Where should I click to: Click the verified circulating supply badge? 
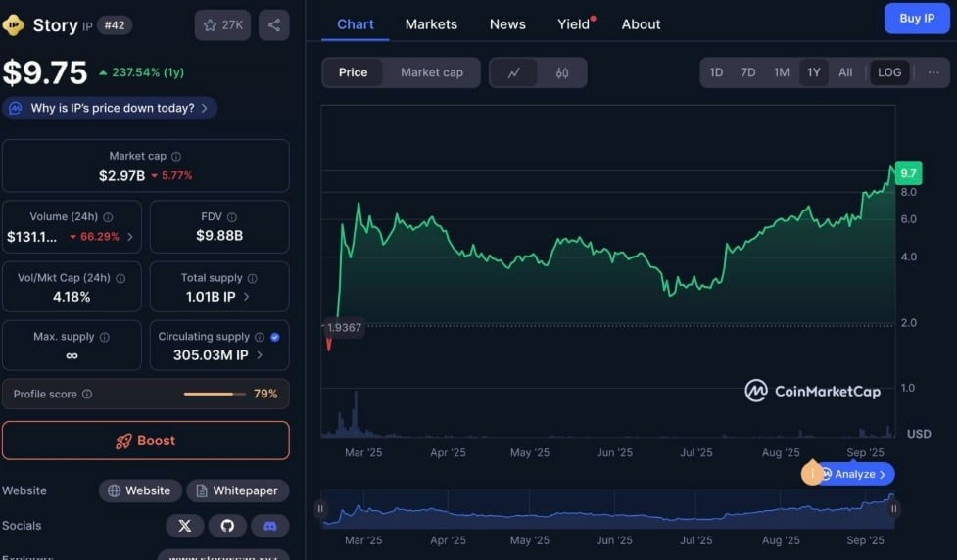click(x=275, y=337)
